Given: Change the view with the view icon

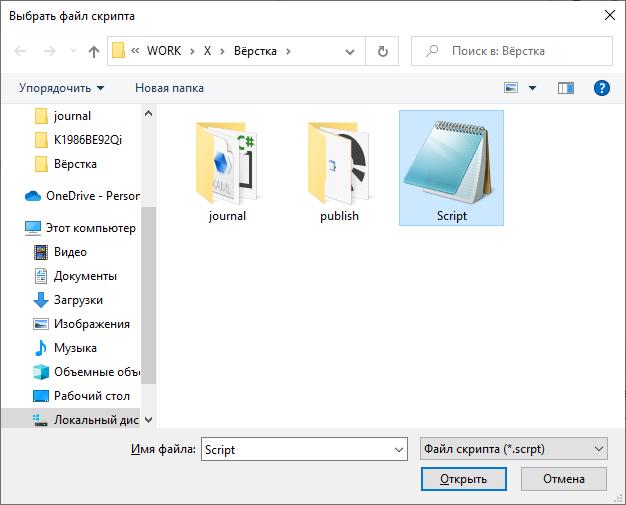Looking at the screenshot, I should (511, 88).
